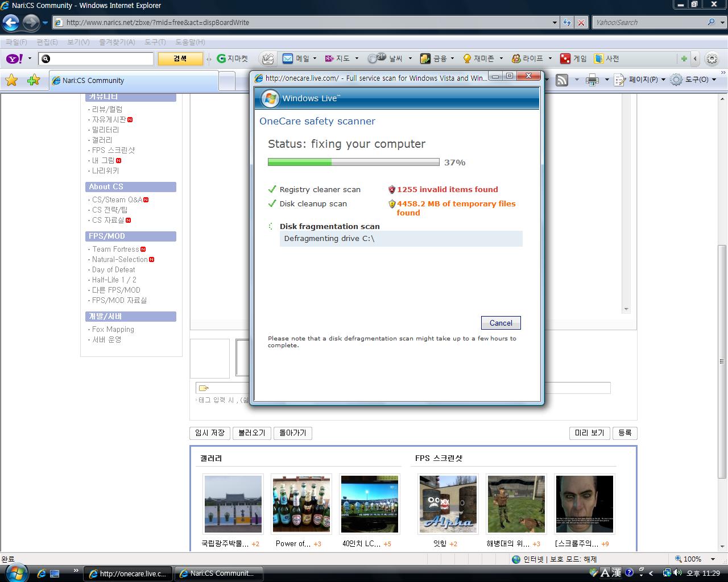Expand the 금융 dropdown arrow
Screen dimensions: 728x582
[x=452, y=59]
